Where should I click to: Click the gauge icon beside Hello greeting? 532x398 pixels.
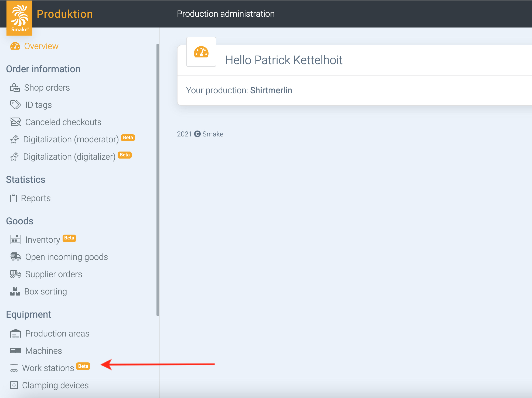point(201,52)
